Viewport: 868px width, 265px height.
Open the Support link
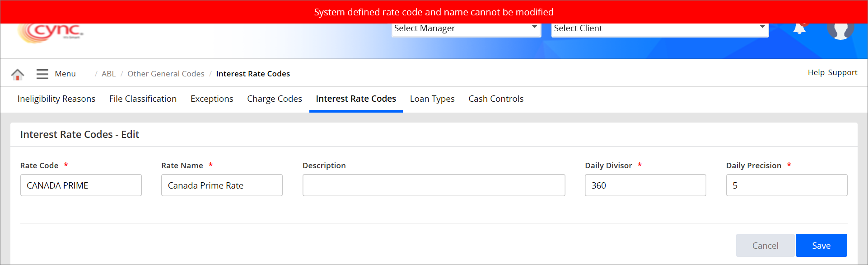[x=843, y=72]
